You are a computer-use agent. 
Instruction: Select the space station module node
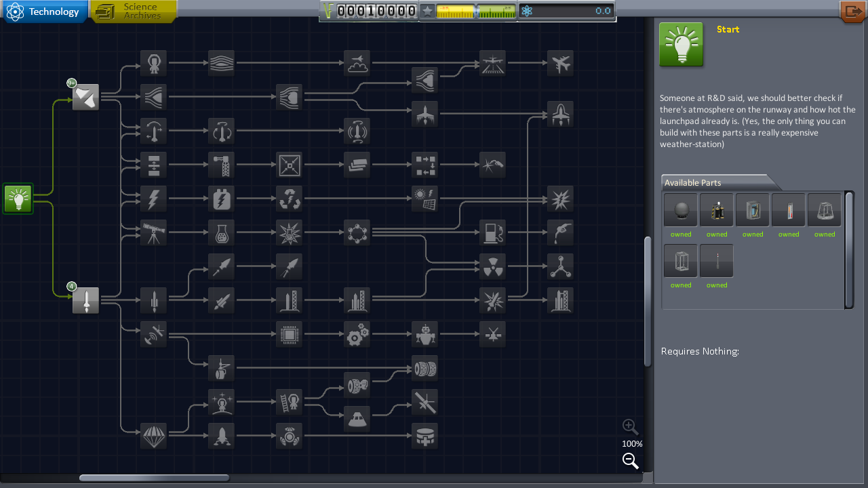425,436
